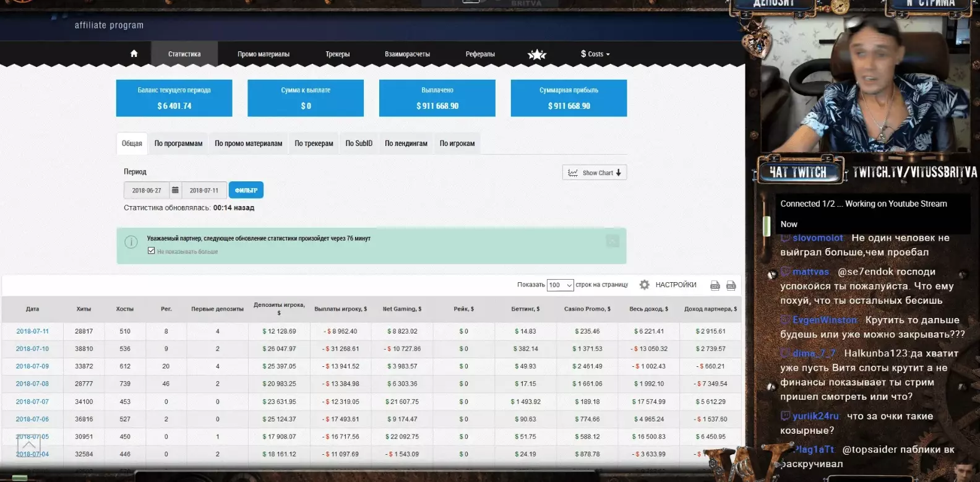Sort table by Хиты column header
The width and height of the screenshot is (980, 482).
click(x=84, y=309)
